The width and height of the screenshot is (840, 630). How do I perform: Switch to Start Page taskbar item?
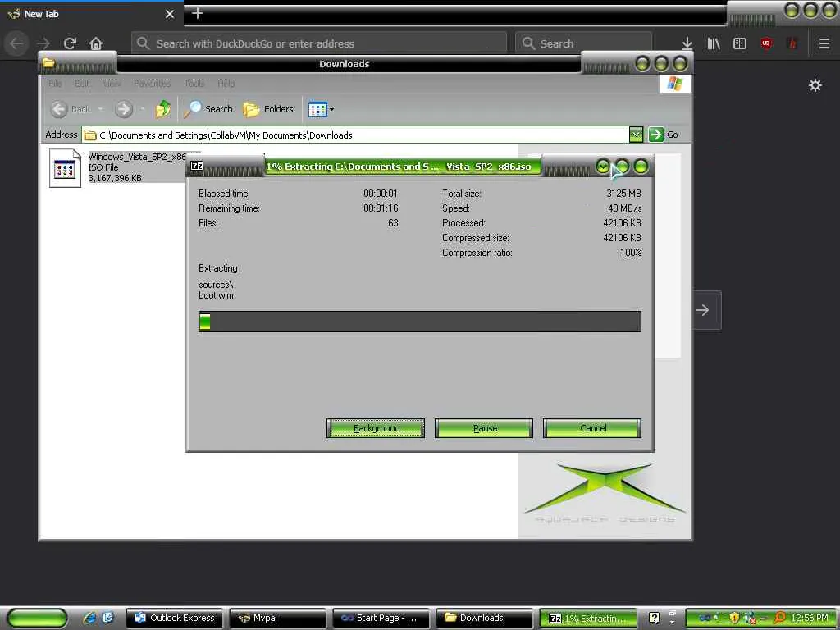point(381,619)
